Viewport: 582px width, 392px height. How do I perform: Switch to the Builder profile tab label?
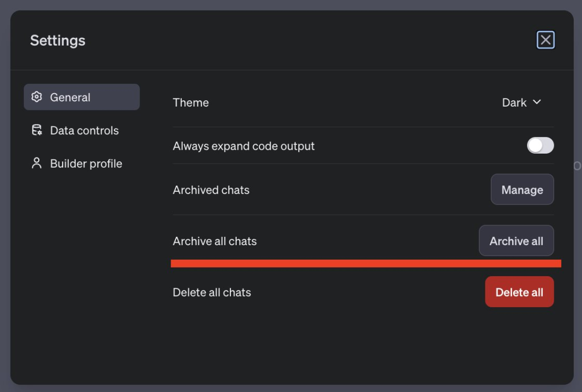pyautogui.click(x=86, y=164)
